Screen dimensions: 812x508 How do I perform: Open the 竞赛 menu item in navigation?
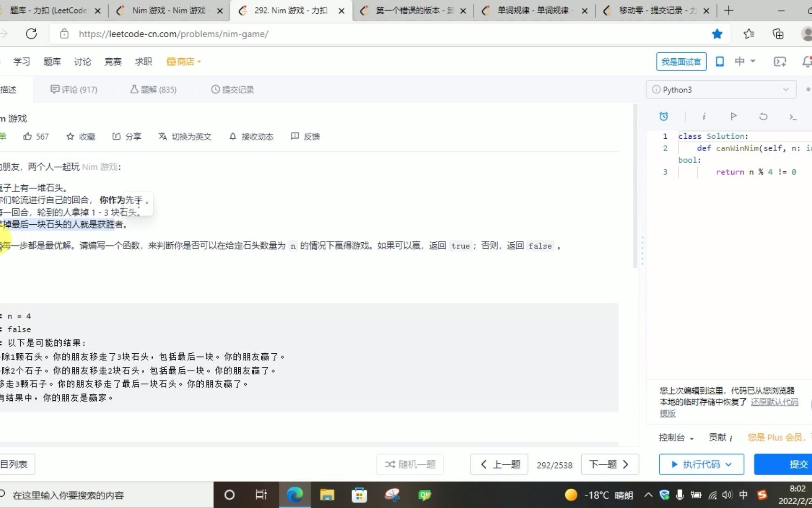113,62
